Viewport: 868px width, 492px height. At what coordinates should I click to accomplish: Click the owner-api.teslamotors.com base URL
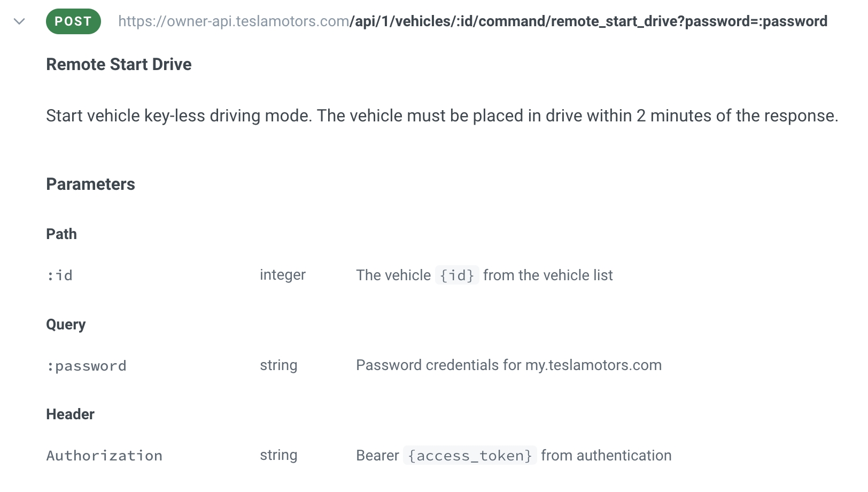[234, 21]
